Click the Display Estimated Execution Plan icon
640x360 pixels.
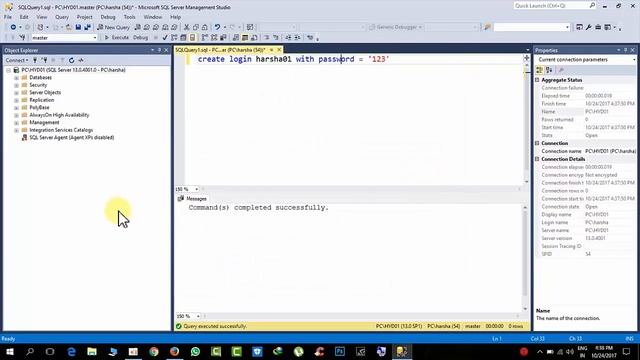point(174,38)
